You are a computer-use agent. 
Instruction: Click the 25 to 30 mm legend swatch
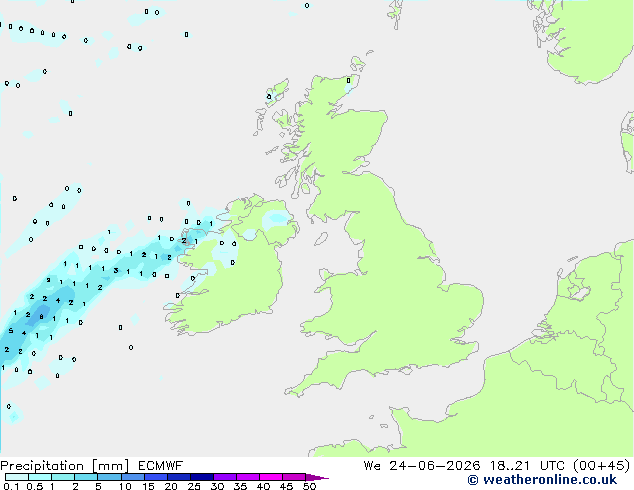201,477
